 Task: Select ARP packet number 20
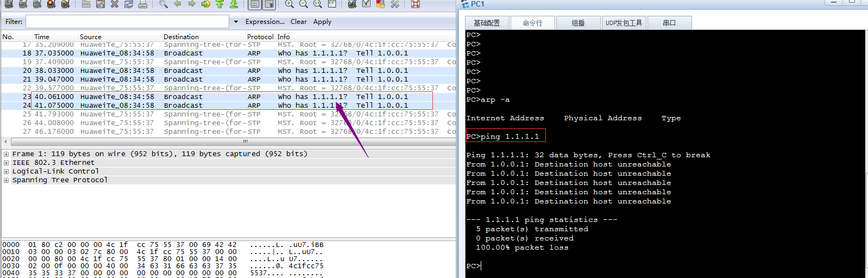tap(229, 71)
